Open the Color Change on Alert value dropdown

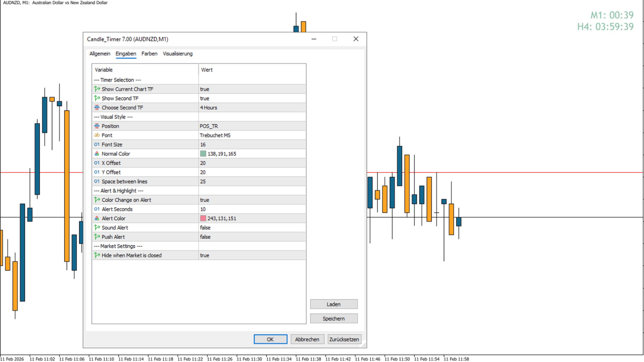point(252,200)
